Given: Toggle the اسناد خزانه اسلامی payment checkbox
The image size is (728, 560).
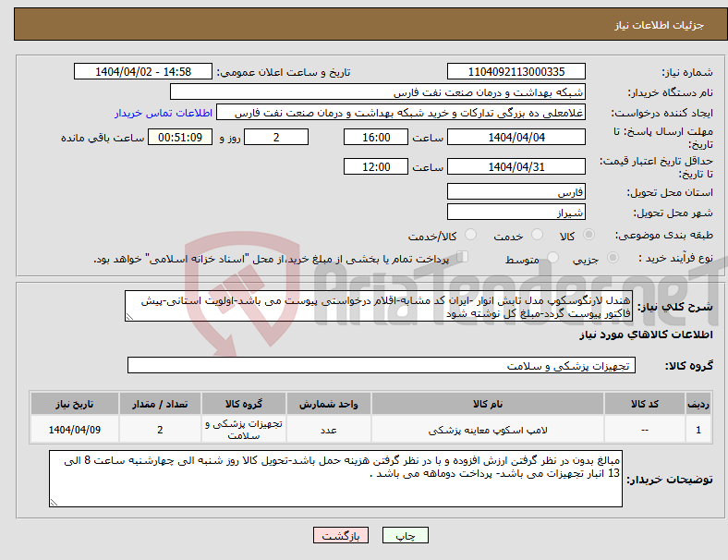Looking at the screenshot, I should coord(463,257).
